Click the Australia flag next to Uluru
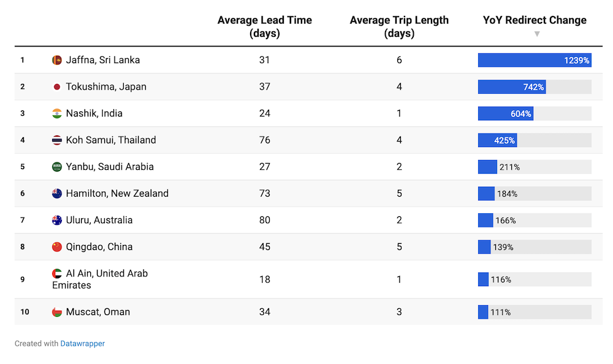This screenshot has width=613, height=364. (57, 220)
